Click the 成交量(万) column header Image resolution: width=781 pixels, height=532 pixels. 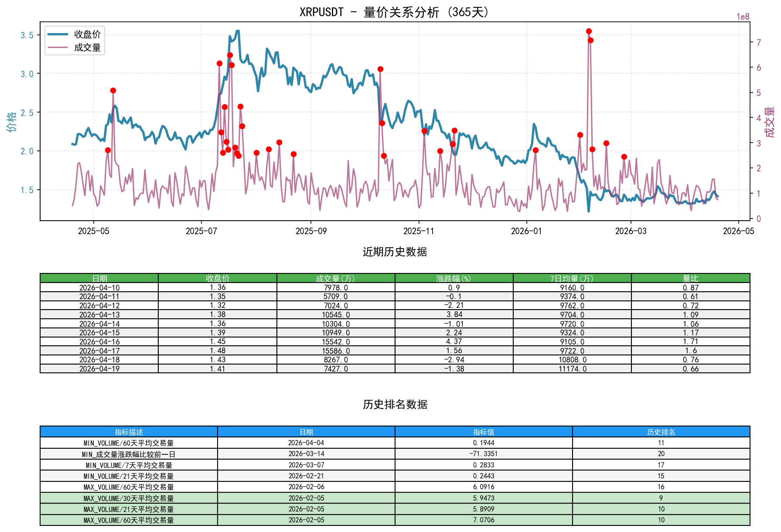click(336, 278)
